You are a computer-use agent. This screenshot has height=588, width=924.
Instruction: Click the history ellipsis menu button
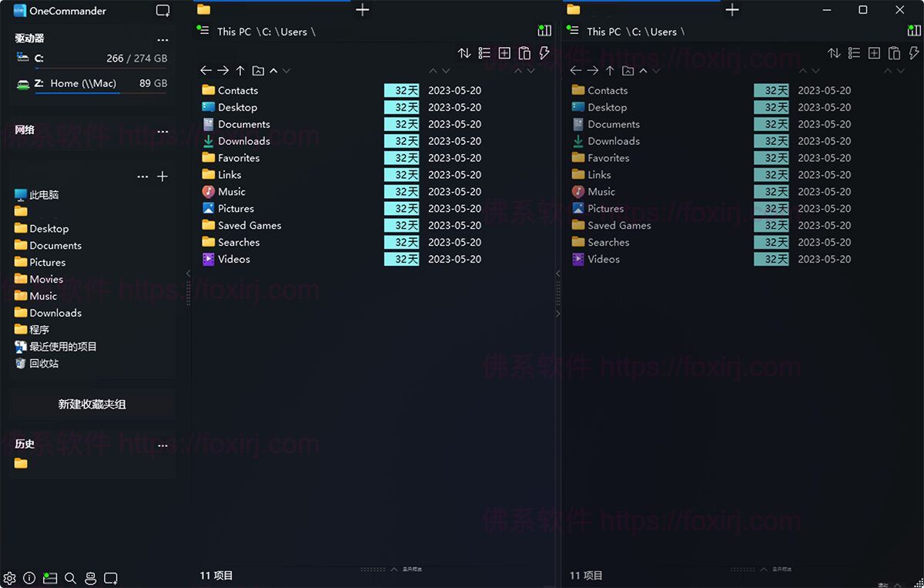click(x=162, y=445)
